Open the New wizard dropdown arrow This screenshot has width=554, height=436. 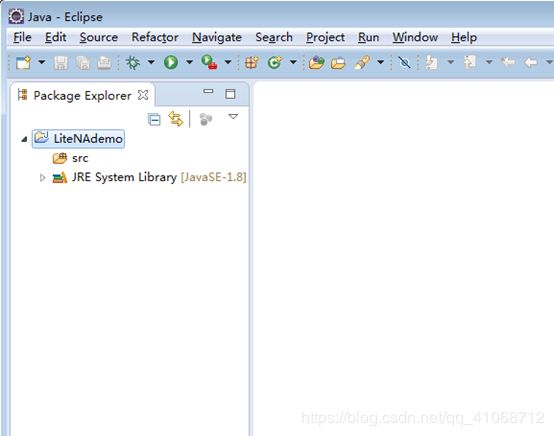point(42,62)
